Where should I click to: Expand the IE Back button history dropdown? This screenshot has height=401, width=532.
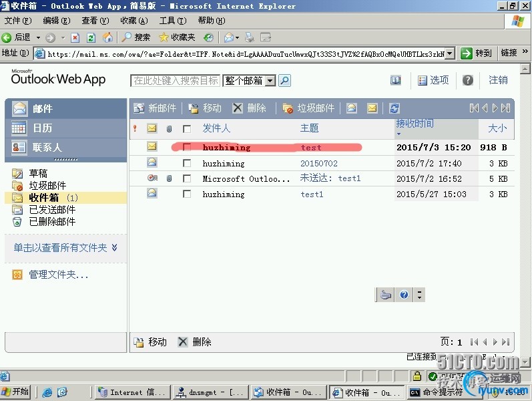tap(38, 37)
